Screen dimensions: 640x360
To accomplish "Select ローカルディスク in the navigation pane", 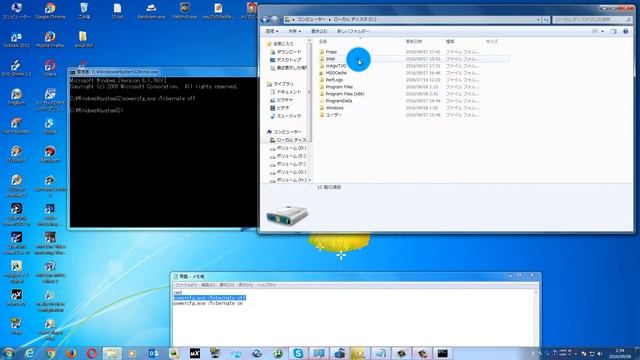I will tap(291, 140).
